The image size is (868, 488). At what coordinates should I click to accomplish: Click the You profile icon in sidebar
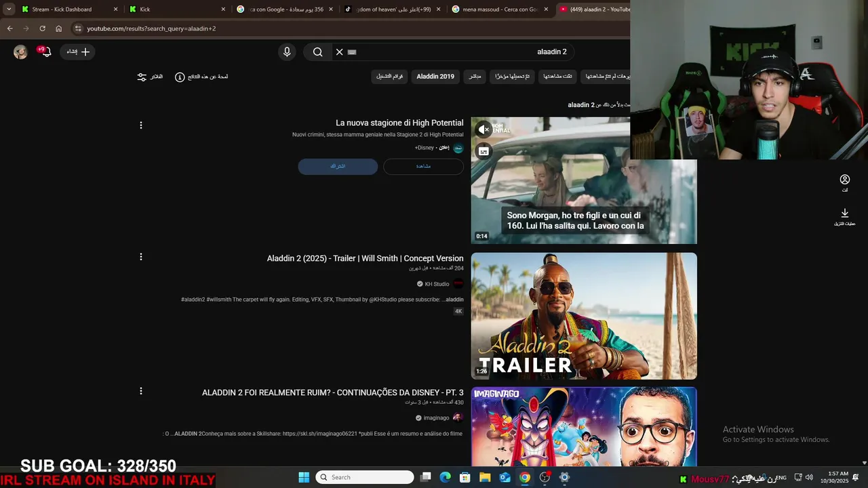coord(845,180)
